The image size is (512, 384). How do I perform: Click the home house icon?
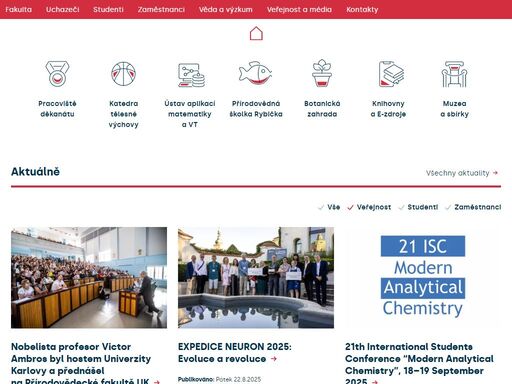(x=256, y=33)
